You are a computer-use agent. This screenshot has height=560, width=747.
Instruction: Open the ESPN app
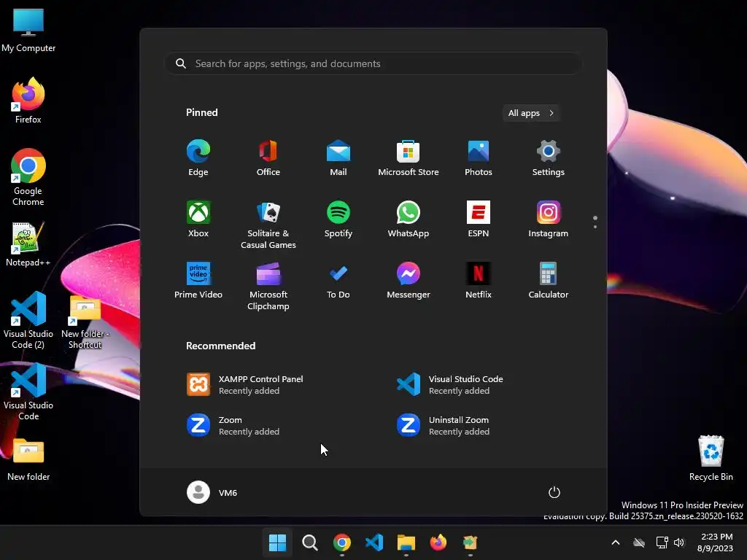click(479, 219)
